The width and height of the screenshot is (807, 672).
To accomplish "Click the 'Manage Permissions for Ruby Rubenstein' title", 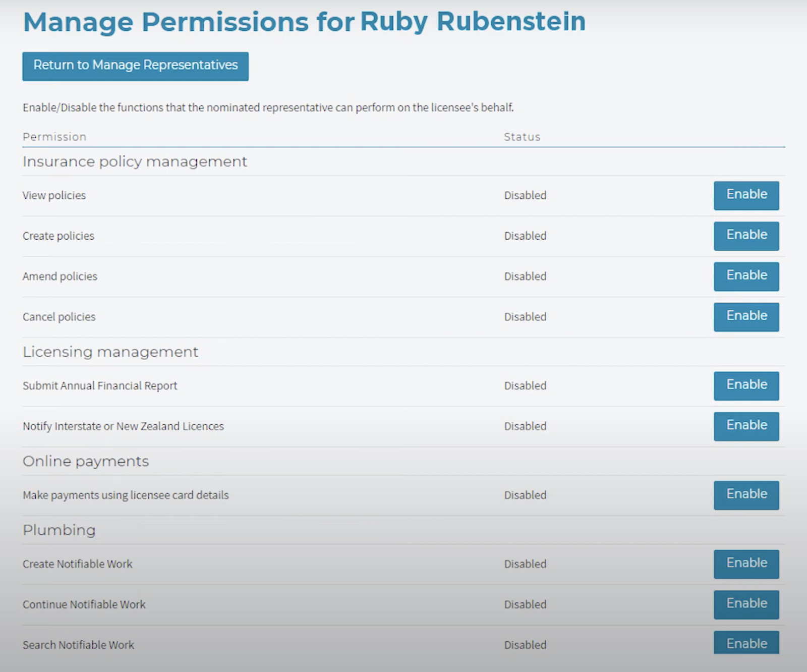I will pyautogui.click(x=304, y=22).
